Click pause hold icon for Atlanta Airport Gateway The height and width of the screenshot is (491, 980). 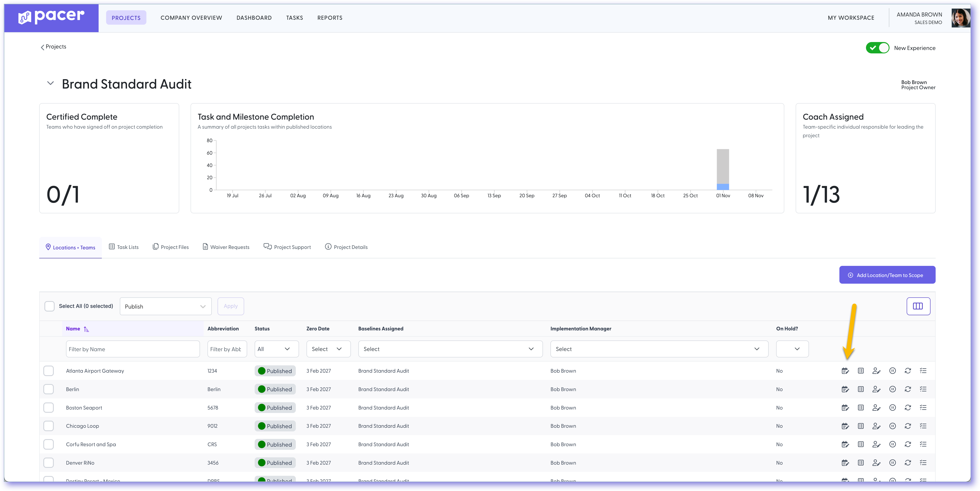[x=892, y=371]
